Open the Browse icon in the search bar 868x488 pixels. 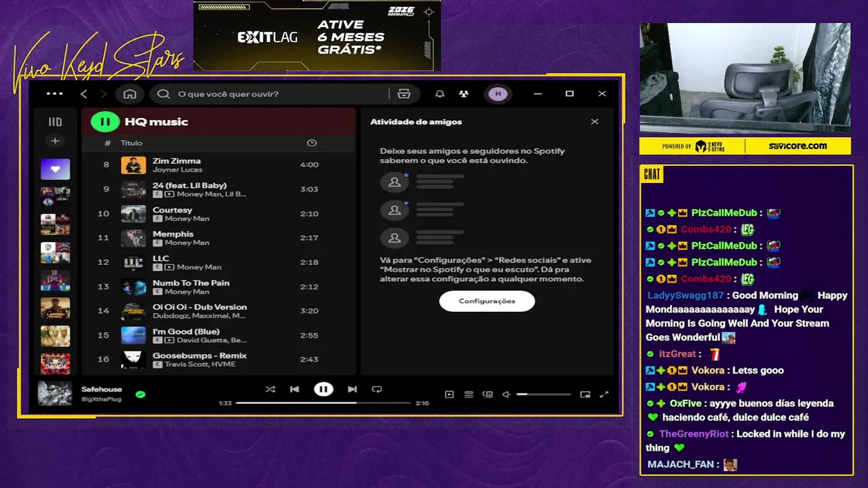(404, 94)
